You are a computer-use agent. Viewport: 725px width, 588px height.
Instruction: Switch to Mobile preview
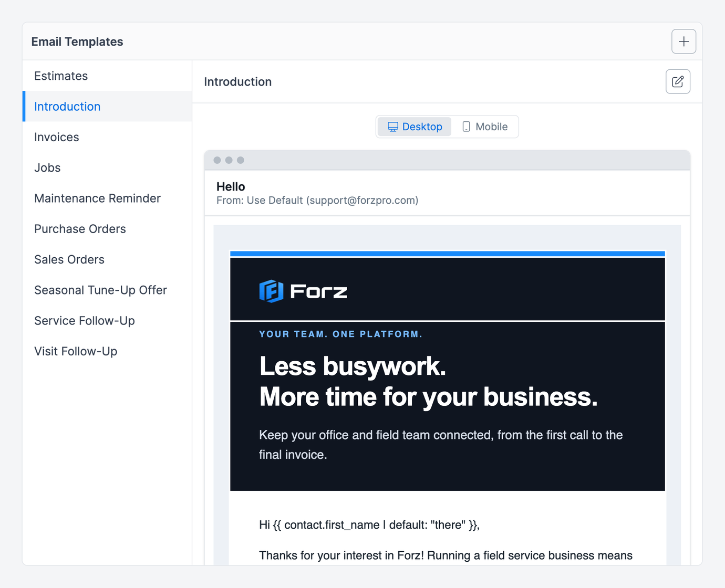484,127
